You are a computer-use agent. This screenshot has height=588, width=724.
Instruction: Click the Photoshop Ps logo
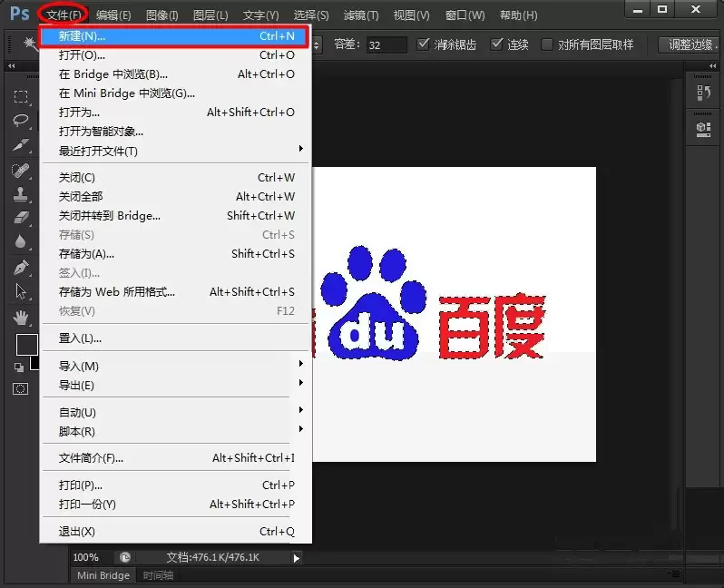[19, 14]
